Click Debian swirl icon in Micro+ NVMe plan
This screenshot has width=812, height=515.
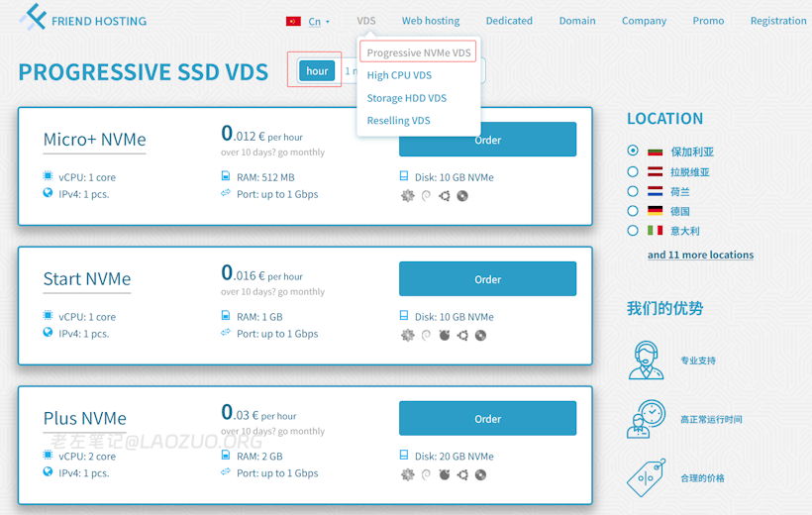[x=426, y=196]
